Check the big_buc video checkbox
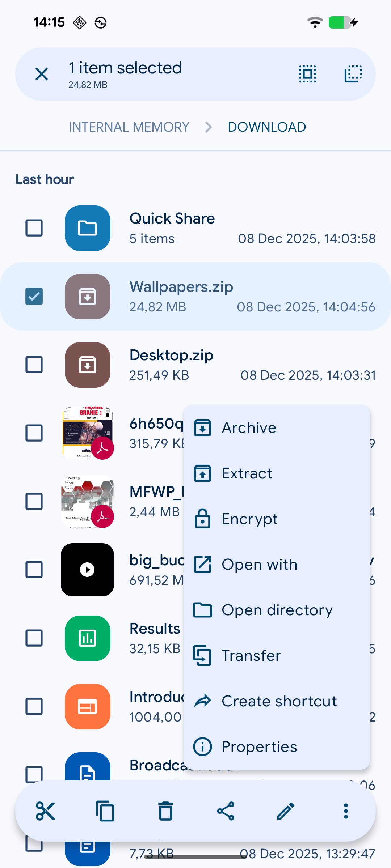 34,570
